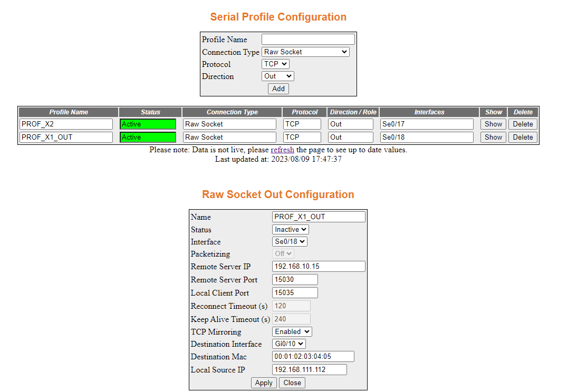Open the Connection Type dropdown
568x392 pixels.
(305, 52)
